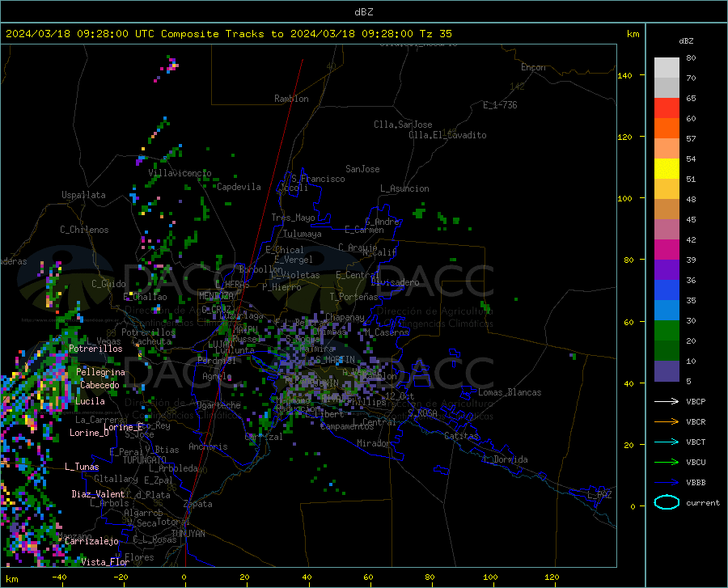728x588 pixels.
Task: Click the cyan 'current' ellipse icon
Action: point(667,502)
